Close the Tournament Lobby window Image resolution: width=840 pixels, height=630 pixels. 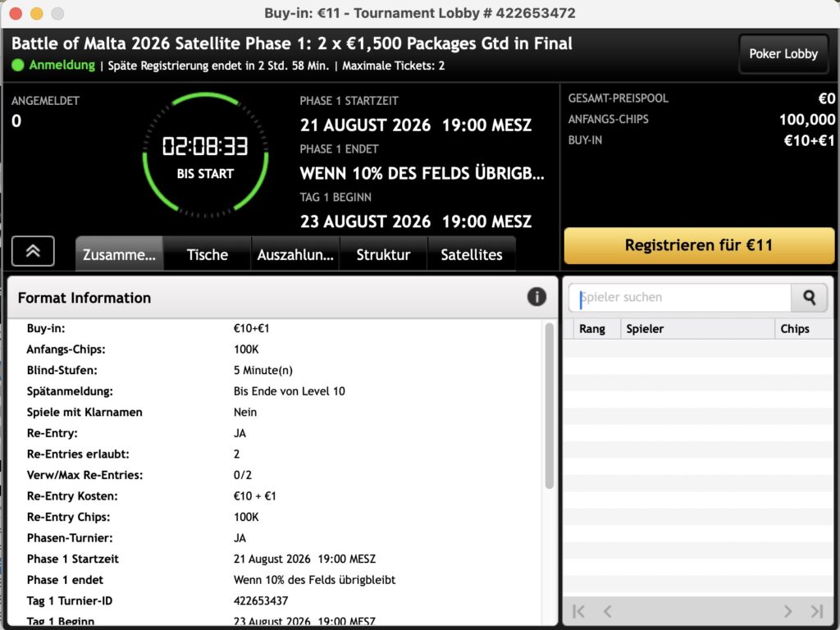(16, 13)
